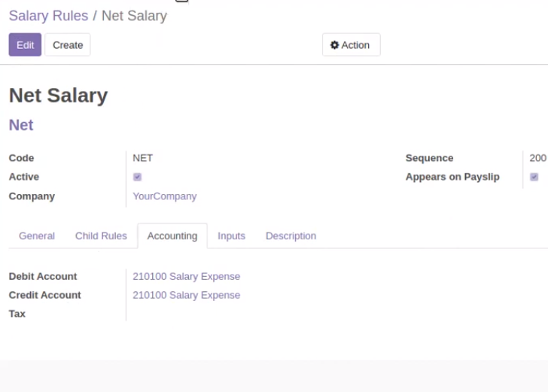This screenshot has width=548, height=392.
Task: Open Credit Account 210100 Salary Expense
Action: (186, 295)
